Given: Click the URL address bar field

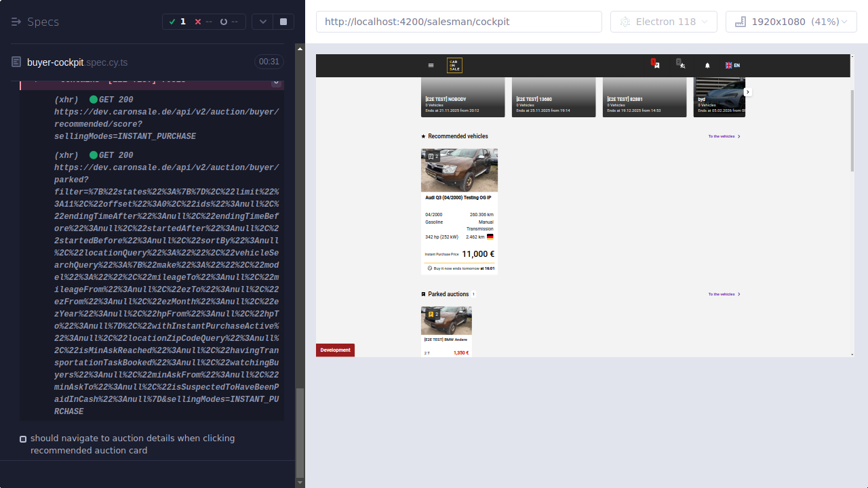Looking at the screenshot, I should coord(458,21).
